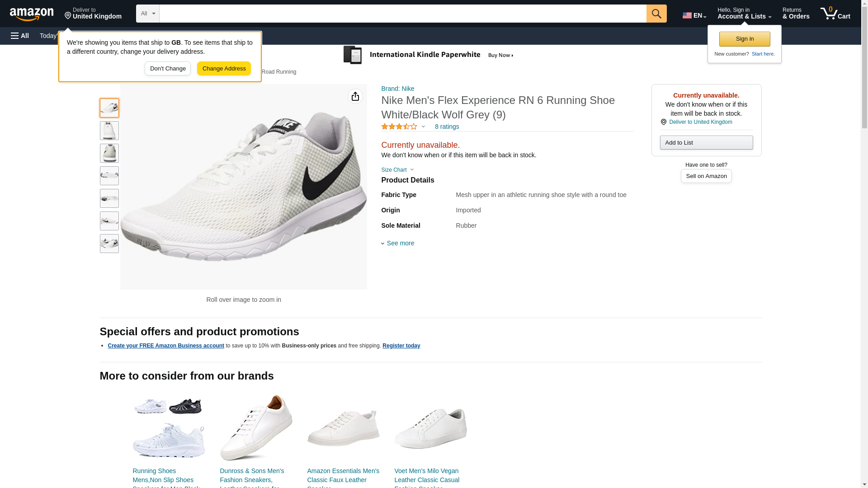Click the Amazon search input field
Screen dimensions: 868x488
coord(402,14)
